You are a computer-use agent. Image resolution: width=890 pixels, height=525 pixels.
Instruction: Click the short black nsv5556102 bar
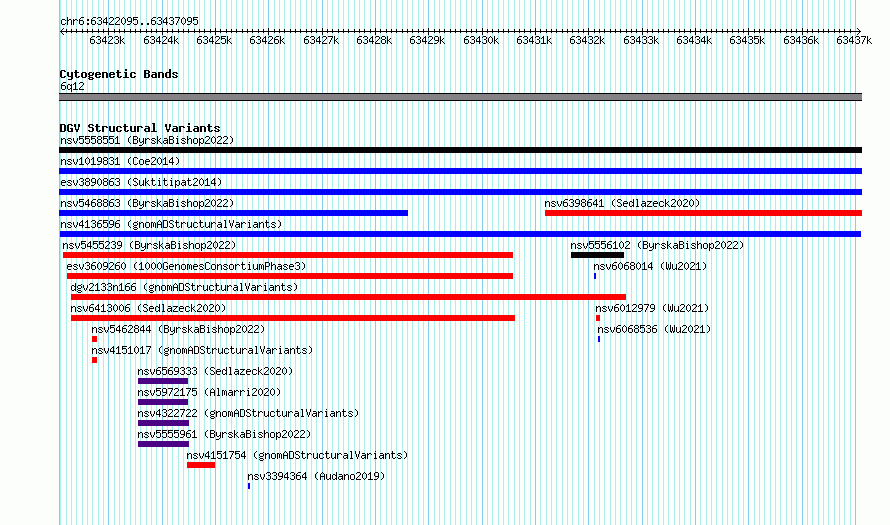[597, 255]
